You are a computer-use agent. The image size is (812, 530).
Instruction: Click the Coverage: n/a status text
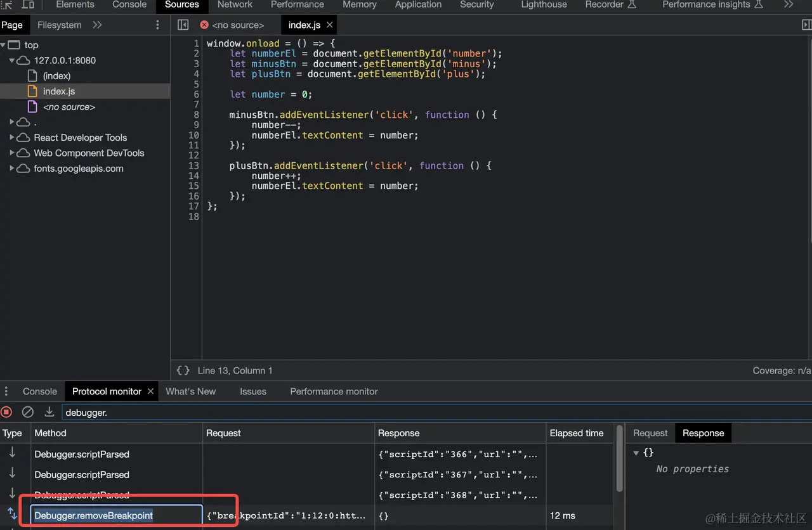782,370
